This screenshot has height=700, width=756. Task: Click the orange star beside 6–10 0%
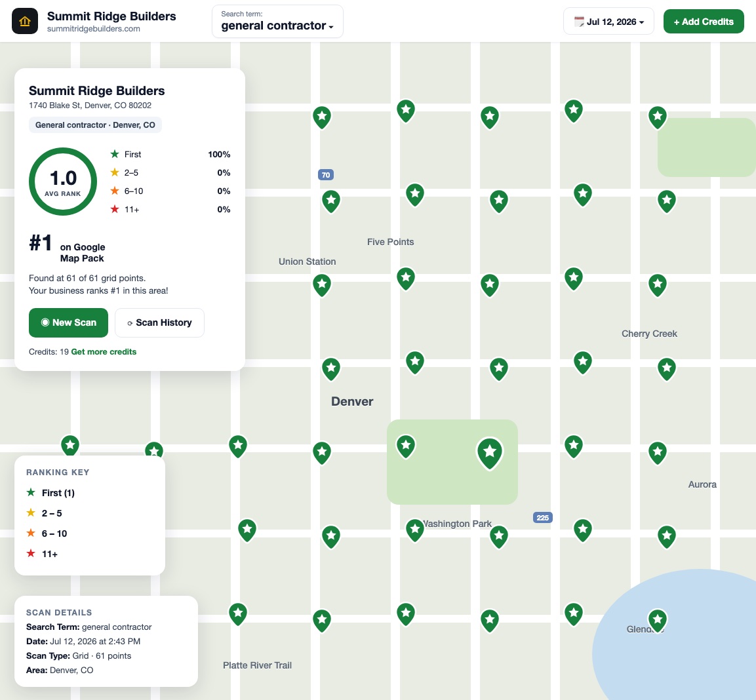115,191
